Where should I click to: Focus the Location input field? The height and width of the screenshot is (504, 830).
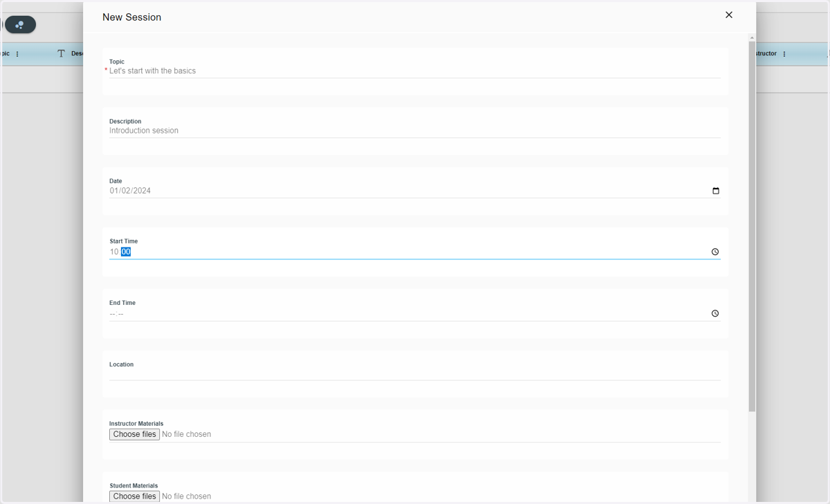coord(414,373)
